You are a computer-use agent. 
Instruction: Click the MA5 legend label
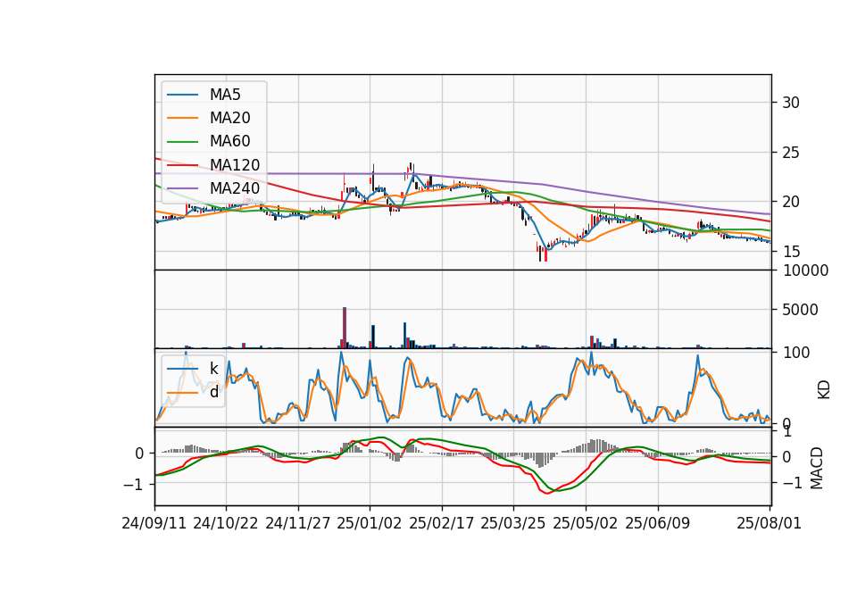(225, 95)
